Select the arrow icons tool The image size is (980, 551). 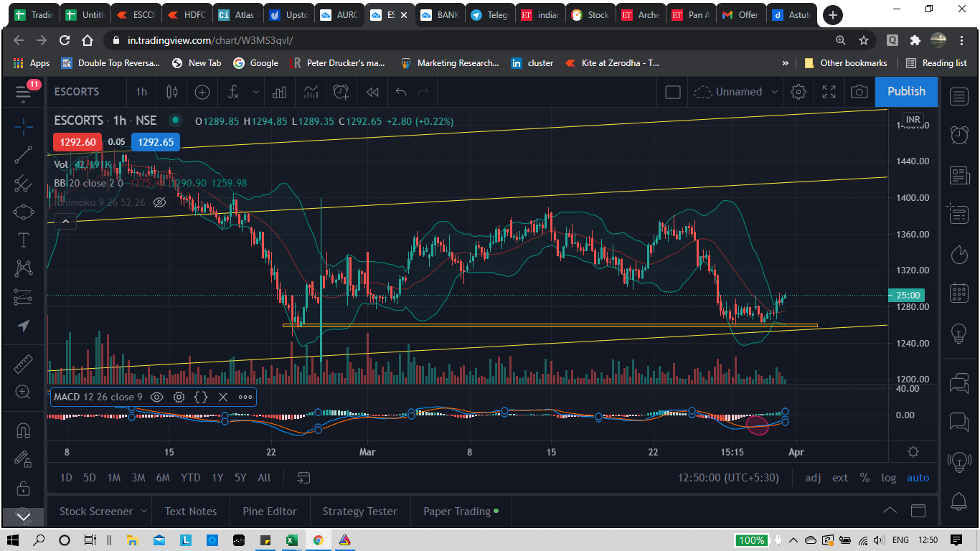click(x=23, y=326)
